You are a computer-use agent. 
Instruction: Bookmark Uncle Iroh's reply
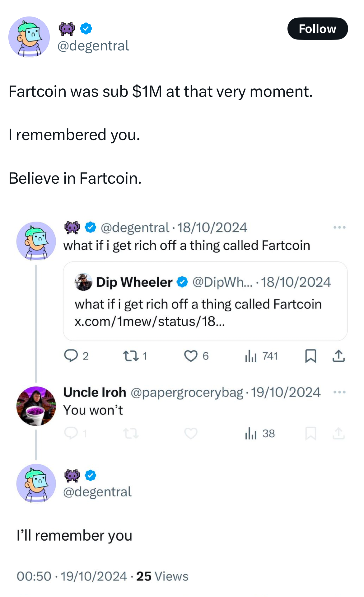[310, 433]
